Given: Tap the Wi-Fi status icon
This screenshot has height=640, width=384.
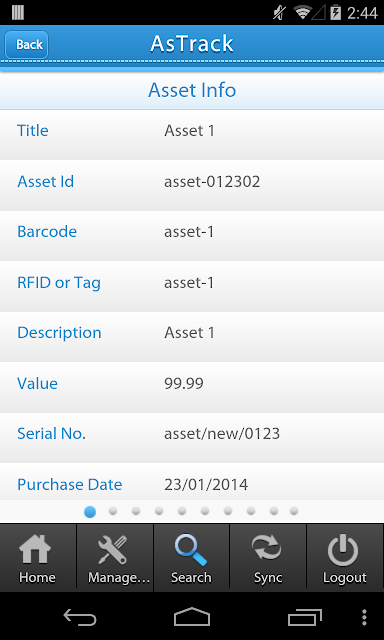Looking at the screenshot, I should (303, 13).
